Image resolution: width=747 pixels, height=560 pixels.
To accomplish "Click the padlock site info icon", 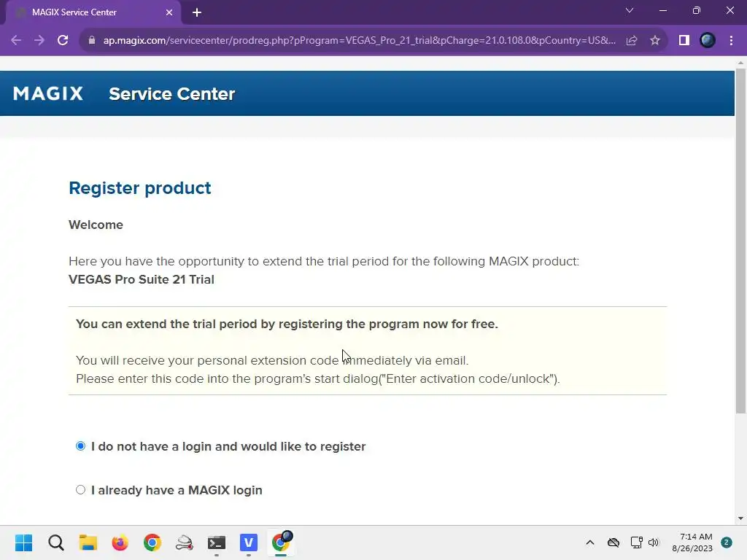I will 92,41.
